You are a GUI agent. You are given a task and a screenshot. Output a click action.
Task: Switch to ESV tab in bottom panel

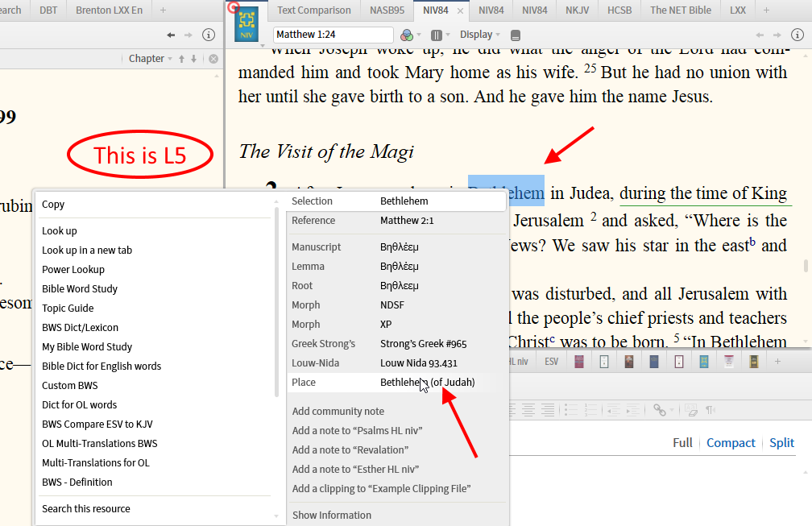tap(552, 362)
